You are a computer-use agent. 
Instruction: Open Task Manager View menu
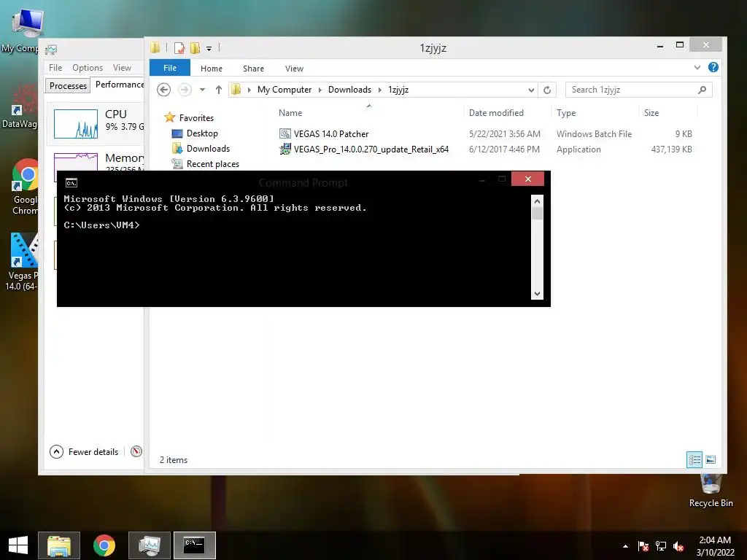click(122, 68)
